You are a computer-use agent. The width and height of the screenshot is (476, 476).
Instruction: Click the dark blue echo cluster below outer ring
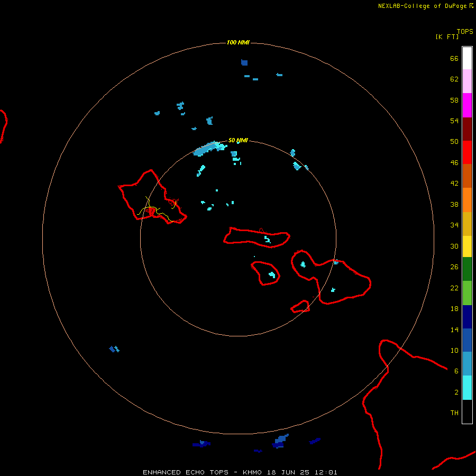pyautogui.click(x=280, y=441)
